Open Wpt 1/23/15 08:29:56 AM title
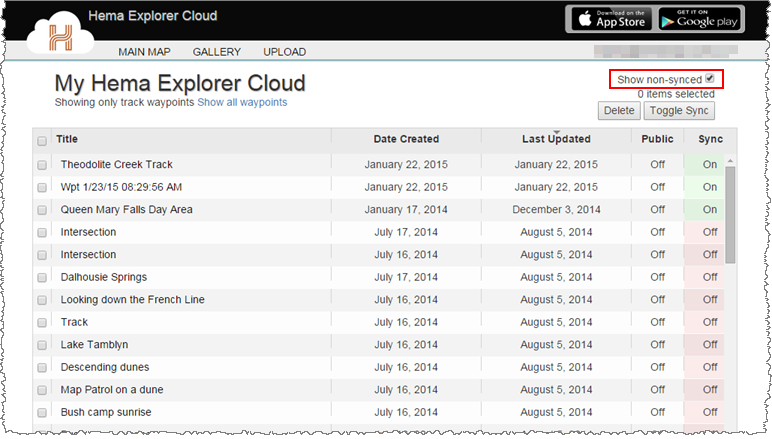Viewport: 772px width, 439px height. [121, 187]
